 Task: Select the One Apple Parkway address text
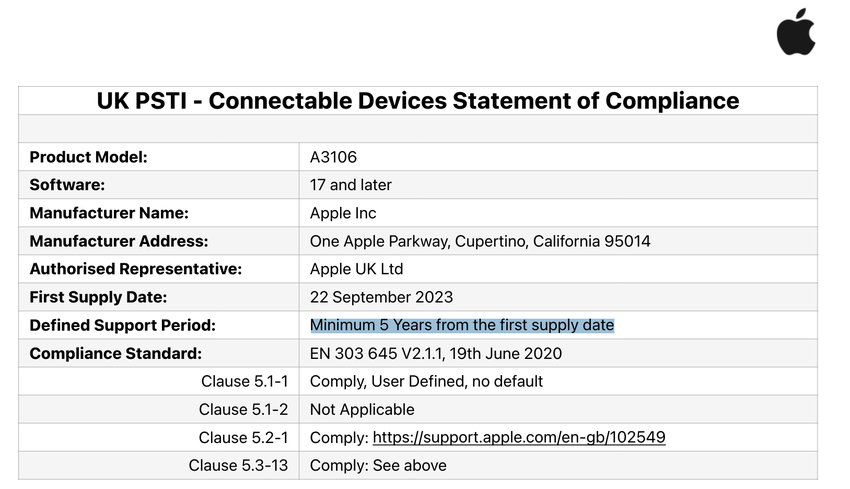(x=480, y=241)
